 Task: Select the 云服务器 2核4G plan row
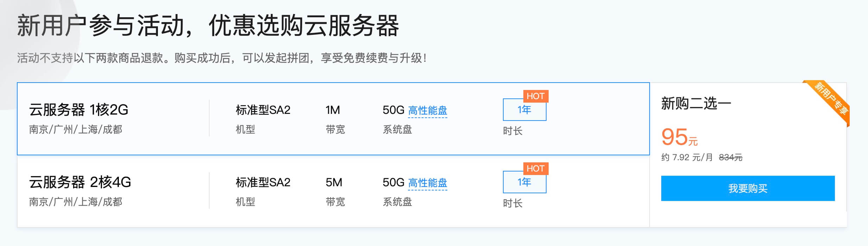pyautogui.click(x=80, y=182)
